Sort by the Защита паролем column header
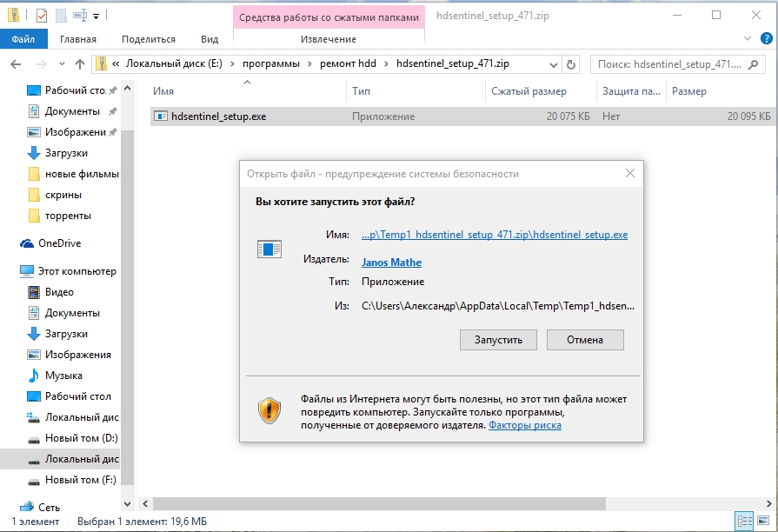This screenshot has width=778, height=532. coord(631,91)
